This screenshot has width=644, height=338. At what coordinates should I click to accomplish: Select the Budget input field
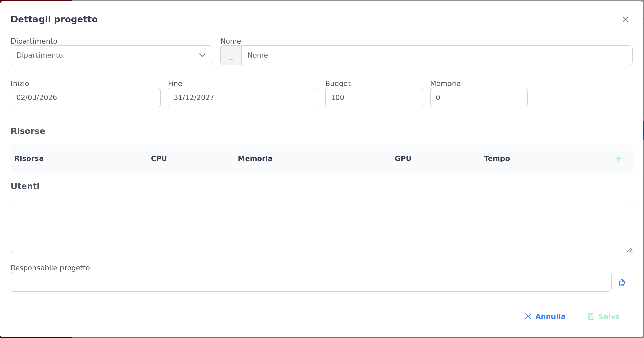[374, 98]
